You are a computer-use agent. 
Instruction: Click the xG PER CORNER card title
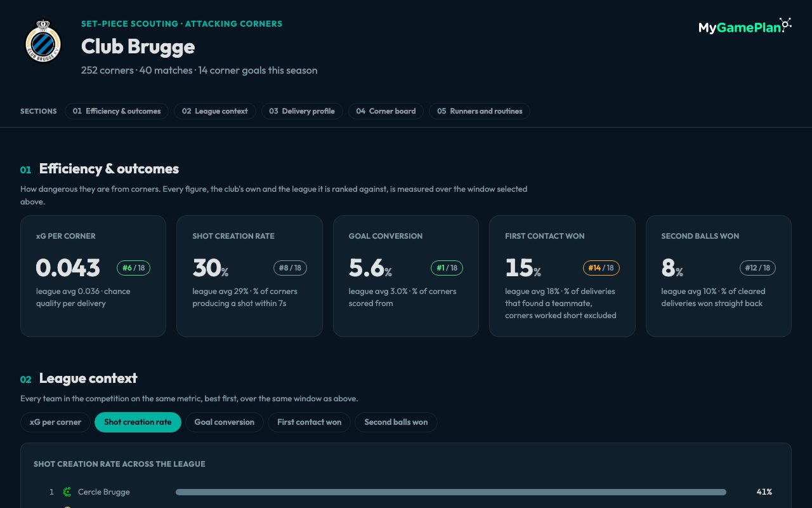(66, 236)
